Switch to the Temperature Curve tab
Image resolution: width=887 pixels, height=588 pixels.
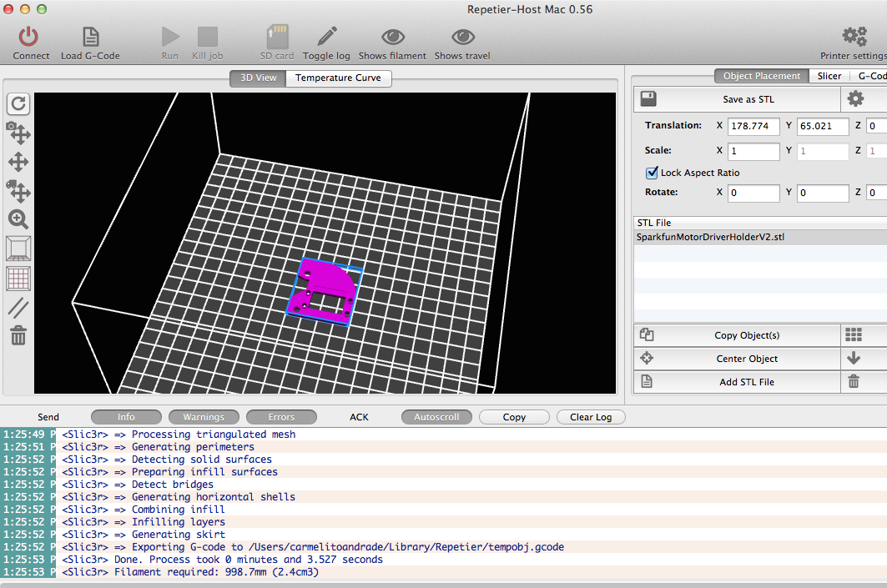pos(338,78)
